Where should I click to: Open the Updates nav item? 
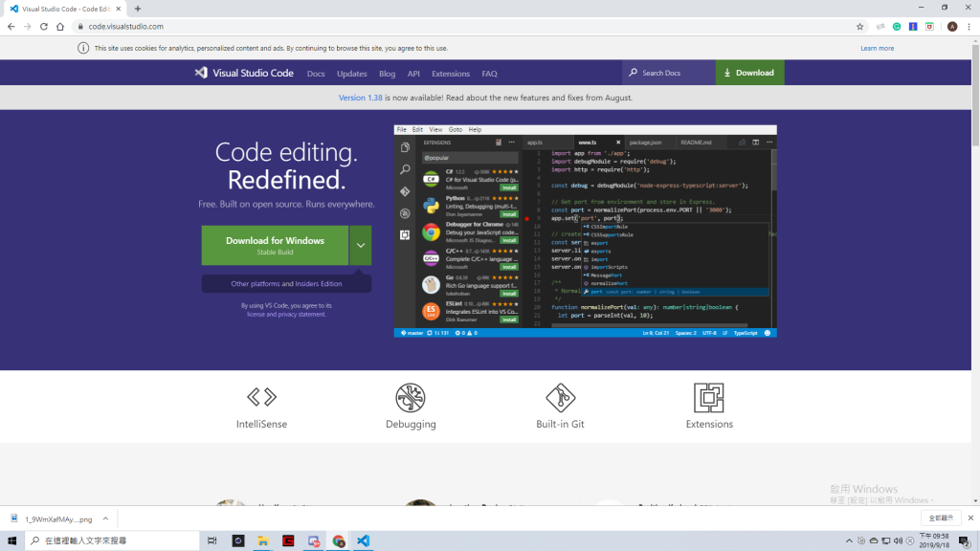[x=352, y=74]
